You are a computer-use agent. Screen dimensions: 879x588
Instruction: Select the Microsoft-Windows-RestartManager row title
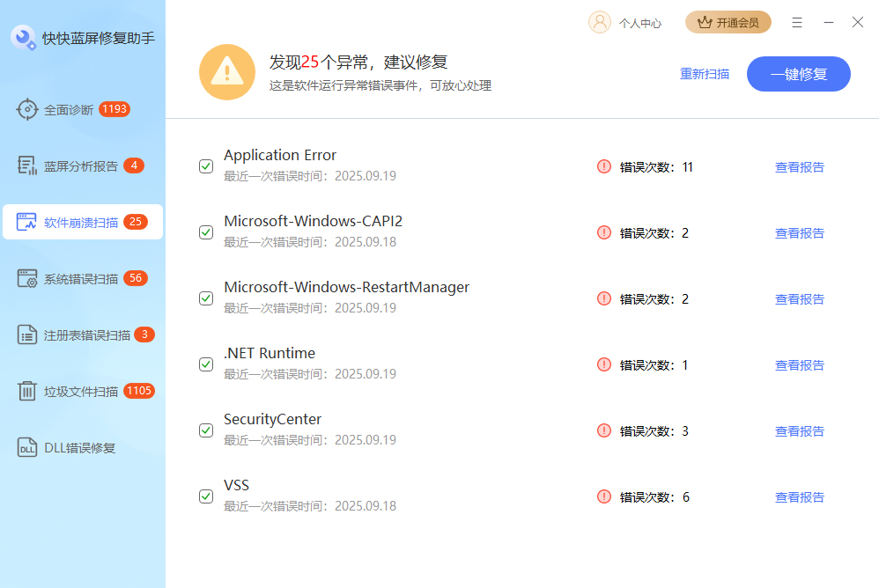346,288
